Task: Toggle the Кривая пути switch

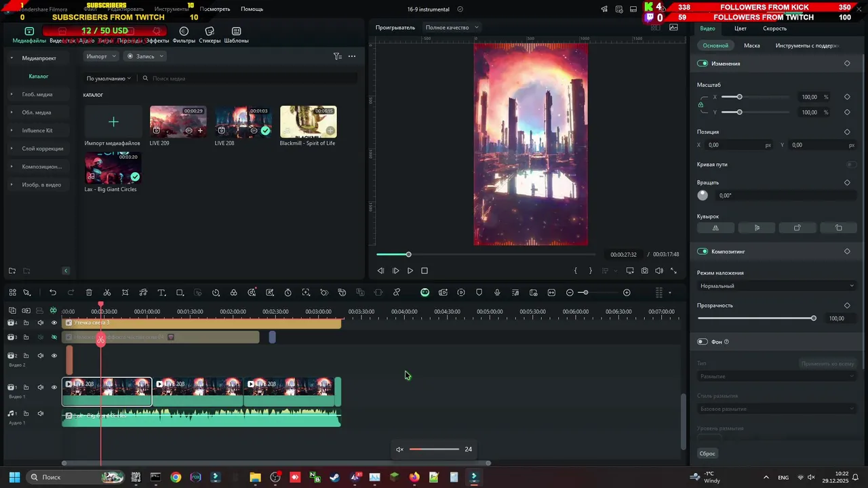Action: (x=851, y=165)
